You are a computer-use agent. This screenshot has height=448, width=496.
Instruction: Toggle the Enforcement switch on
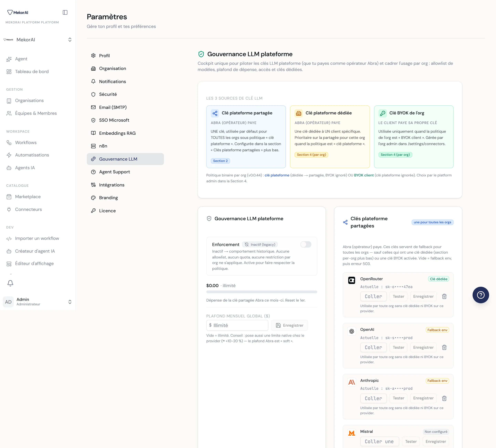[306, 244]
